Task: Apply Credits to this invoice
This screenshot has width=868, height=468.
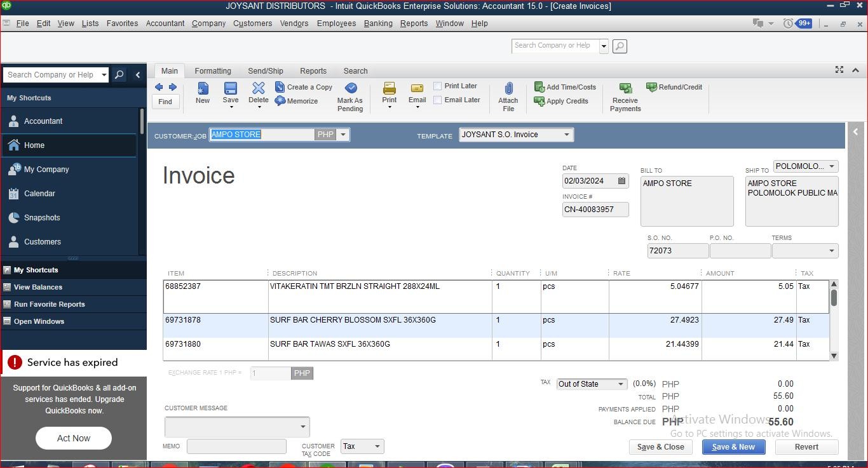Action: 561,101
